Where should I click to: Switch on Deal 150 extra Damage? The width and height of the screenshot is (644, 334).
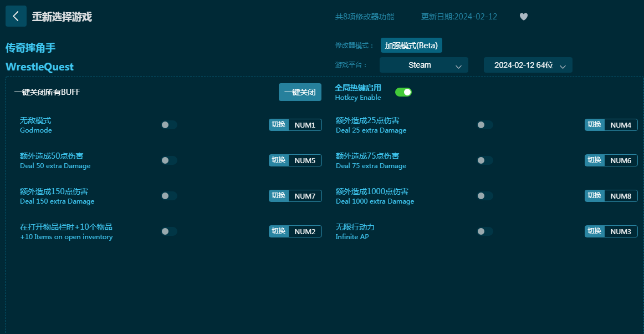tap(169, 196)
